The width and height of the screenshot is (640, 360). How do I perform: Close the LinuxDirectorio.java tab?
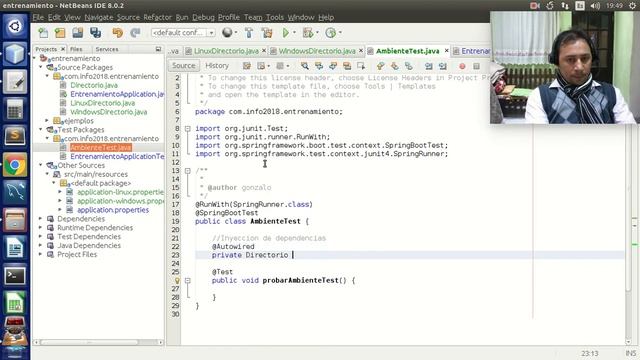coord(264,51)
